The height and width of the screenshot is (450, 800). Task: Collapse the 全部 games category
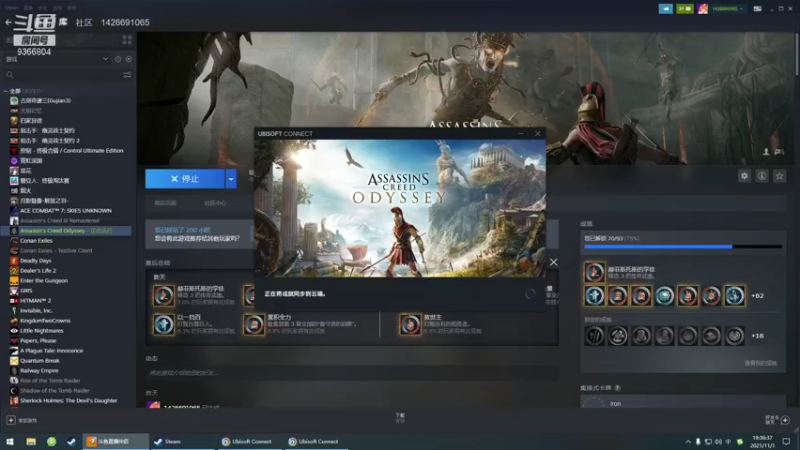tap(6, 91)
